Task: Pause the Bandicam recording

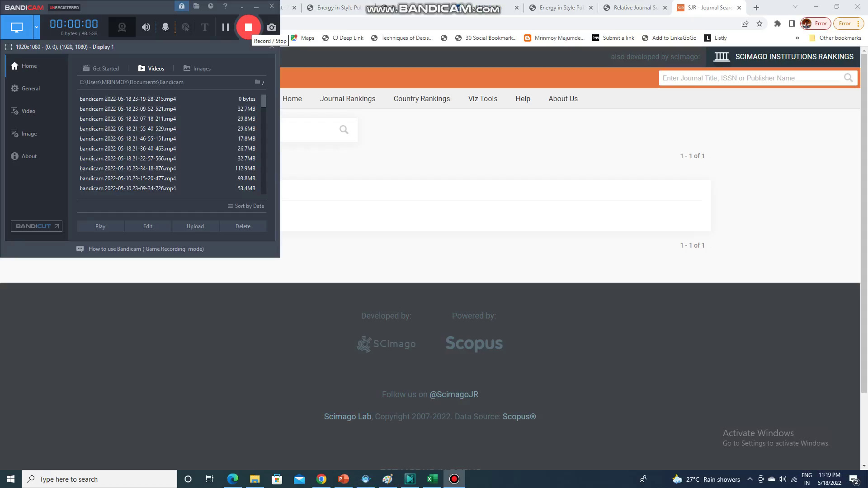Action: (x=225, y=27)
